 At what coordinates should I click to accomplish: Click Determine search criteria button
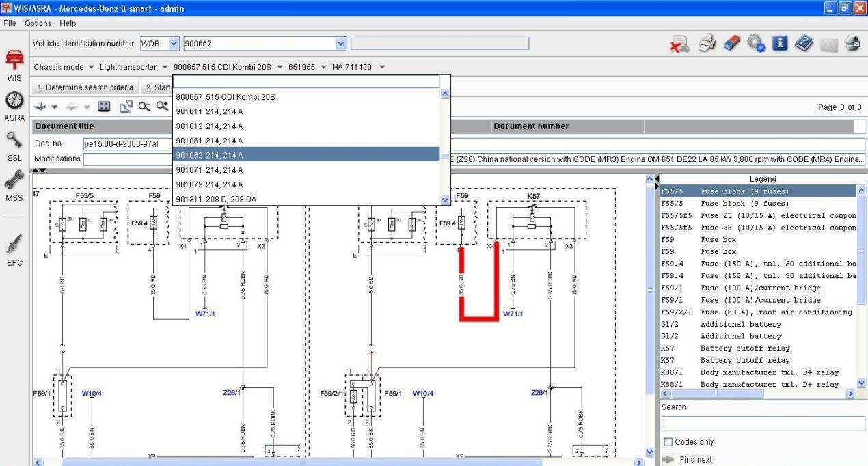click(x=85, y=87)
